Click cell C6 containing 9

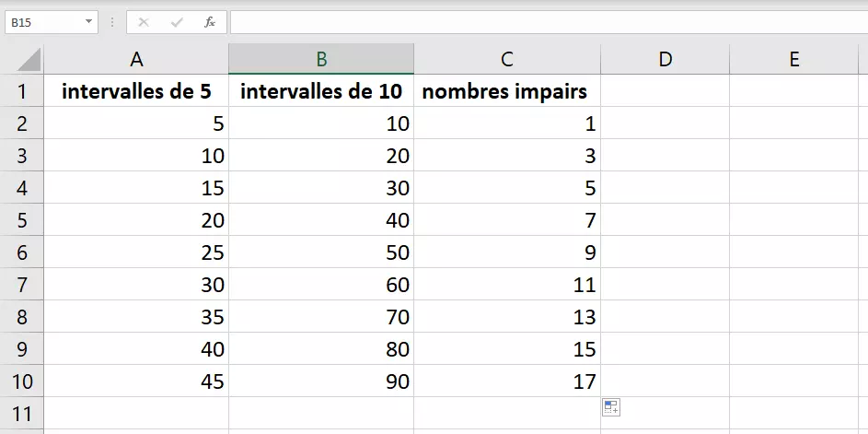(x=507, y=252)
